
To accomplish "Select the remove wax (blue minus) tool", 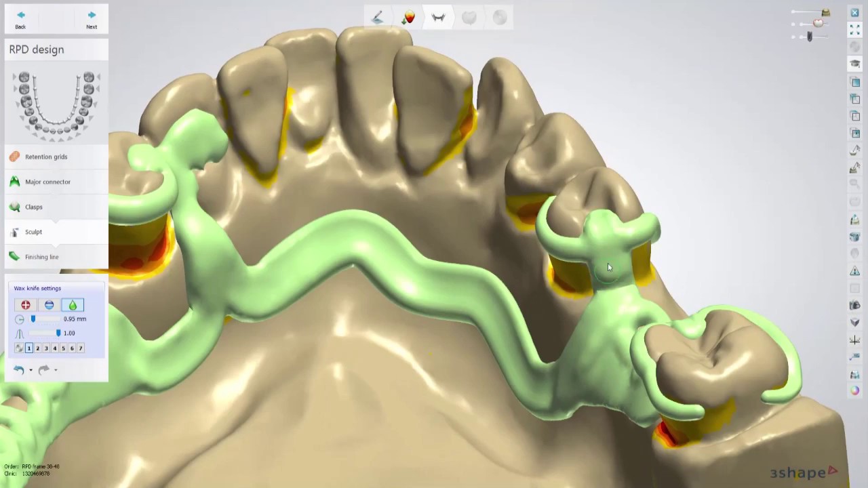I will coord(49,306).
